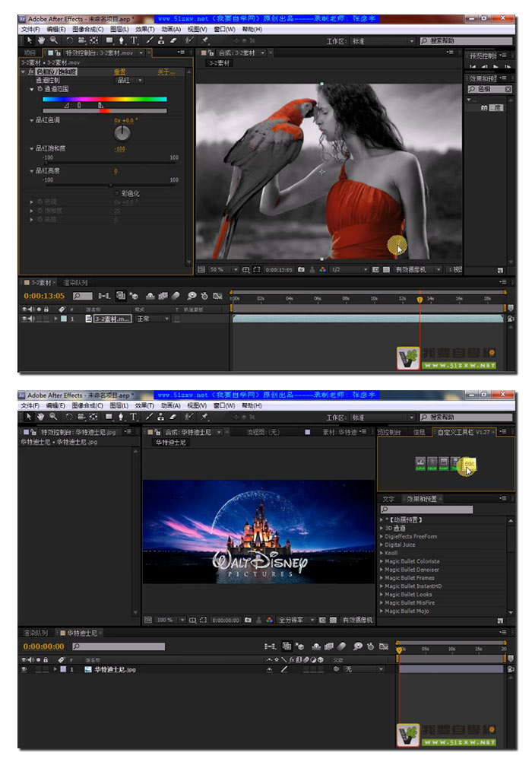Image resolution: width=532 pixels, height=759 pixels.
Task: Expand 华特迪士尼.jpg layer properties triangle
Action: click(55, 669)
